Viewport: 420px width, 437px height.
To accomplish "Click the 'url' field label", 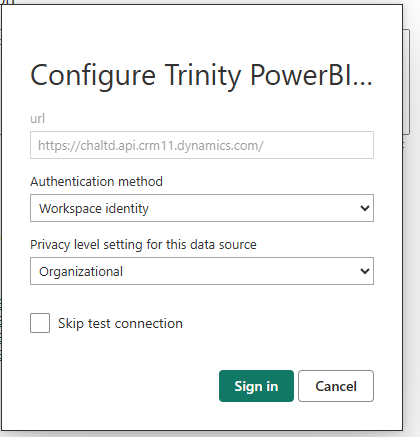I will click(37, 119).
